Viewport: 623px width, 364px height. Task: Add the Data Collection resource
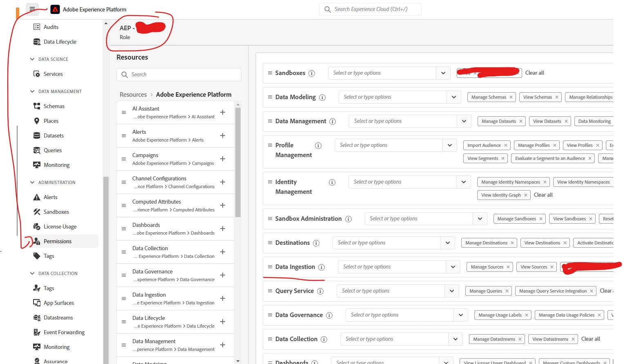(223, 252)
